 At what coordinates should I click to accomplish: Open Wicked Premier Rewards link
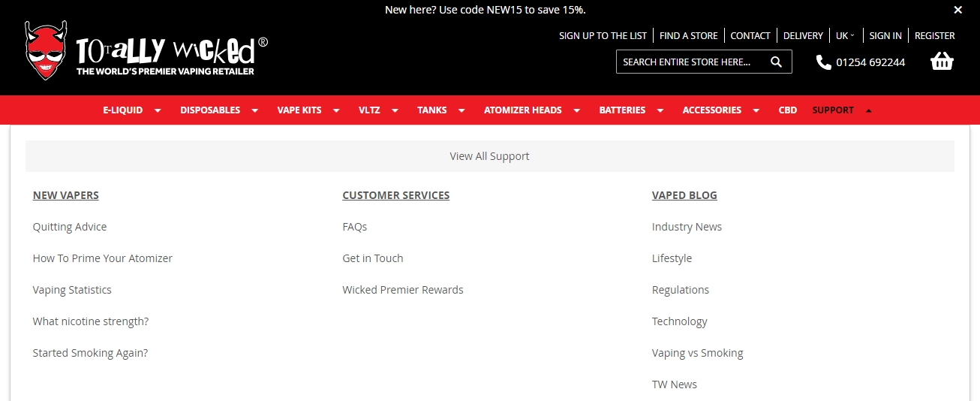point(403,290)
